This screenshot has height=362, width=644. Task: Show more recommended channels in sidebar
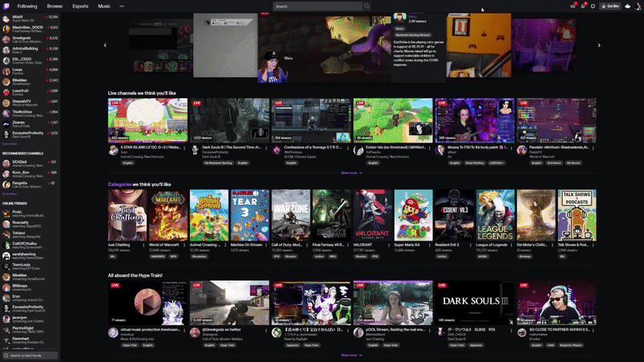click(10, 194)
